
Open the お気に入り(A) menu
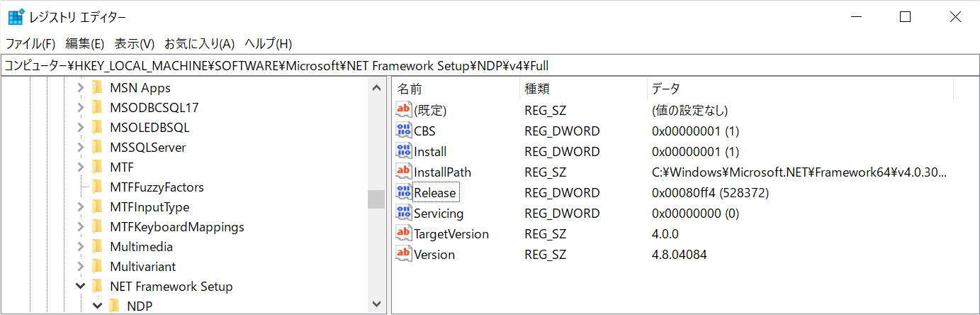tap(200, 43)
